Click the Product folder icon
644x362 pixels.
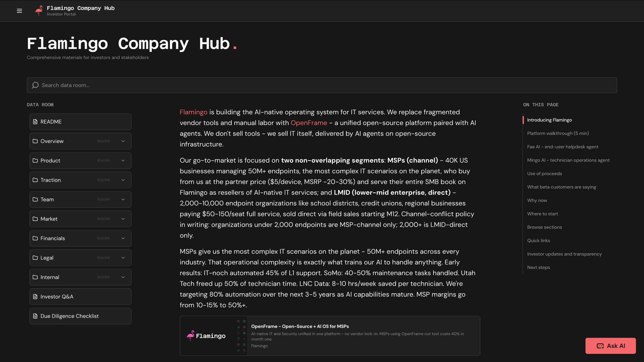[x=35, y=161]
